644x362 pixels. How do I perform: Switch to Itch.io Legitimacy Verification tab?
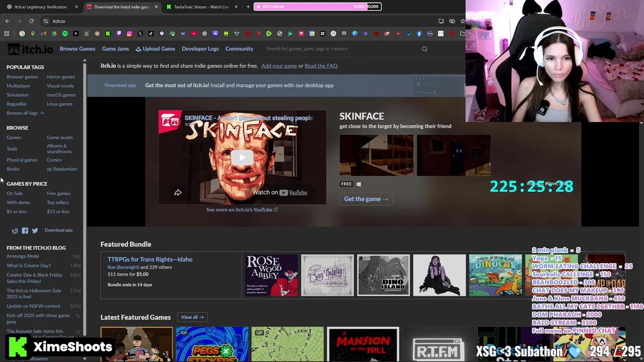40,7
